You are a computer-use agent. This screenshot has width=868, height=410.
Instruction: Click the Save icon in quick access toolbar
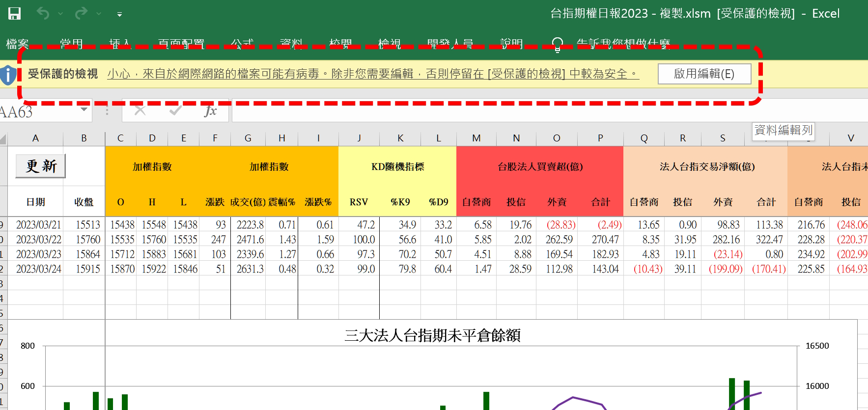[15, 13]
